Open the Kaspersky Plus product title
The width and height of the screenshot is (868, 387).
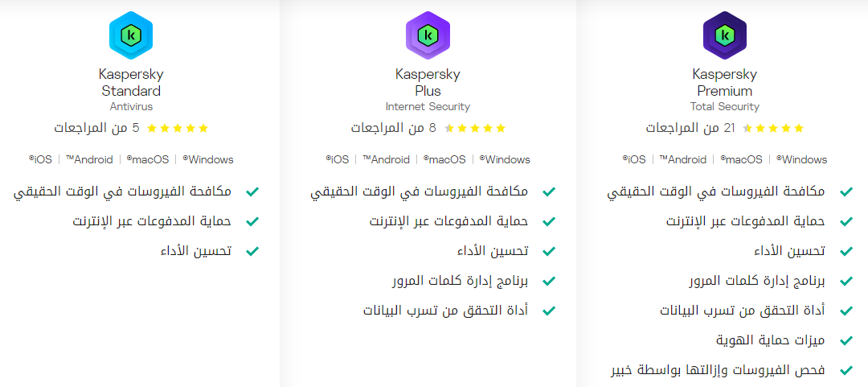[x=428, y=82]
